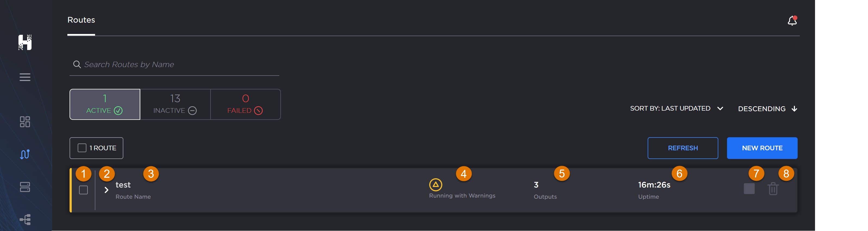
Task: Click the New Route button
Action: pos(762,148)
